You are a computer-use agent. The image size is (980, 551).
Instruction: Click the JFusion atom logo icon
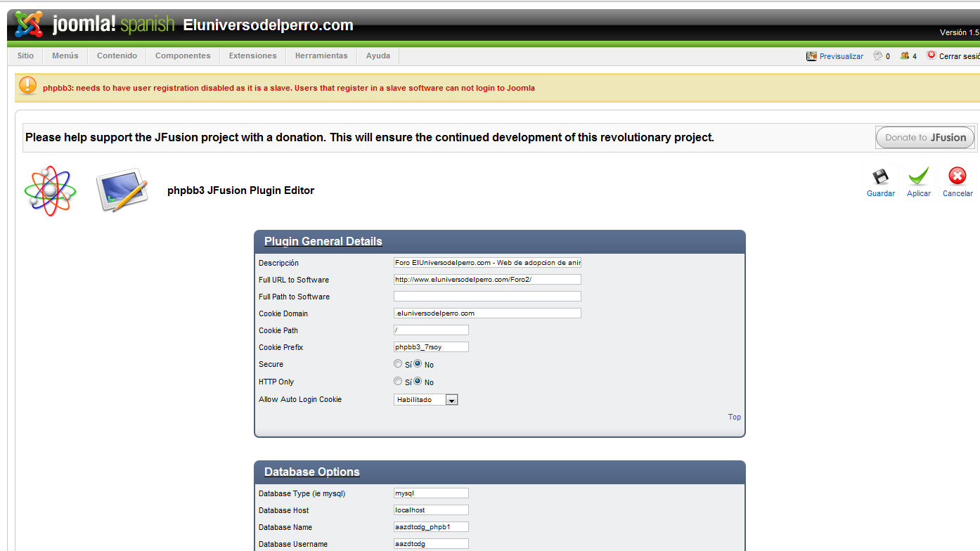click(x=50, y=190)
